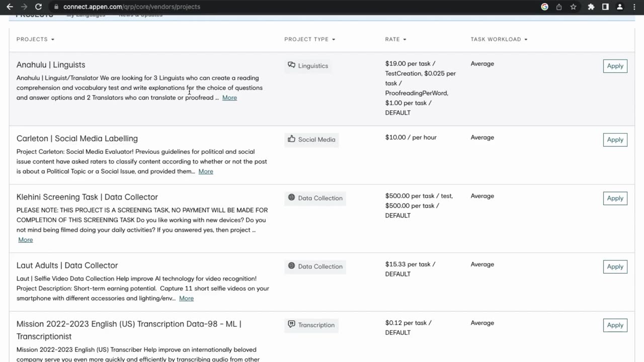This screenshot has width=644, height=362.
Task: Open the Google account icon in toolbar
Action: click(x=544, y=7)
